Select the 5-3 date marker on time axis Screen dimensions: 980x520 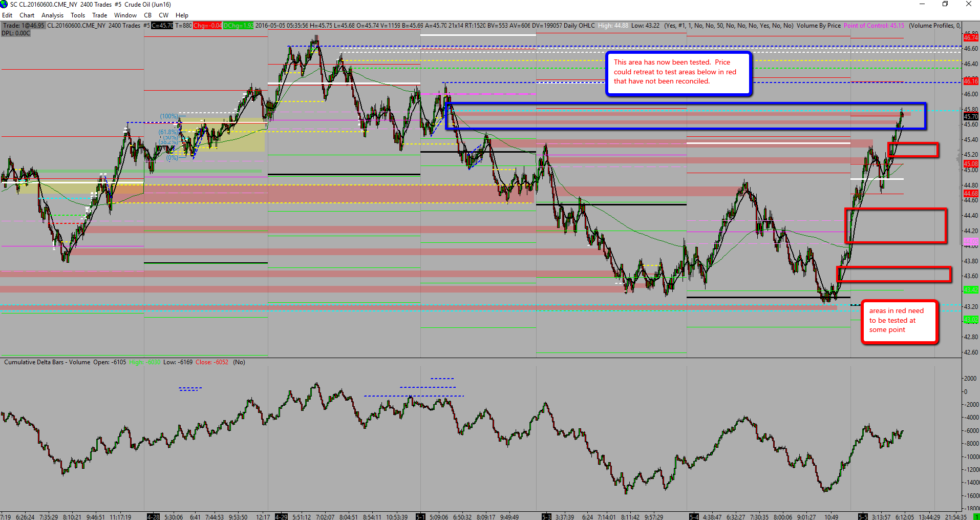(546, 516)
